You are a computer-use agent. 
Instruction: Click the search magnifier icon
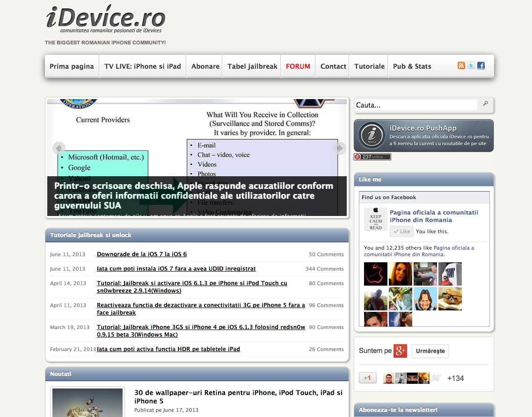pos(486,103)
